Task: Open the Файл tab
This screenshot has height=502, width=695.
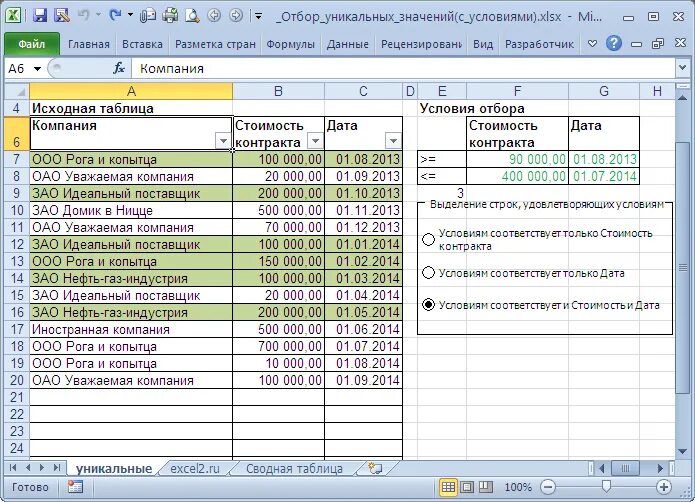Action: (x=32, y=44)
